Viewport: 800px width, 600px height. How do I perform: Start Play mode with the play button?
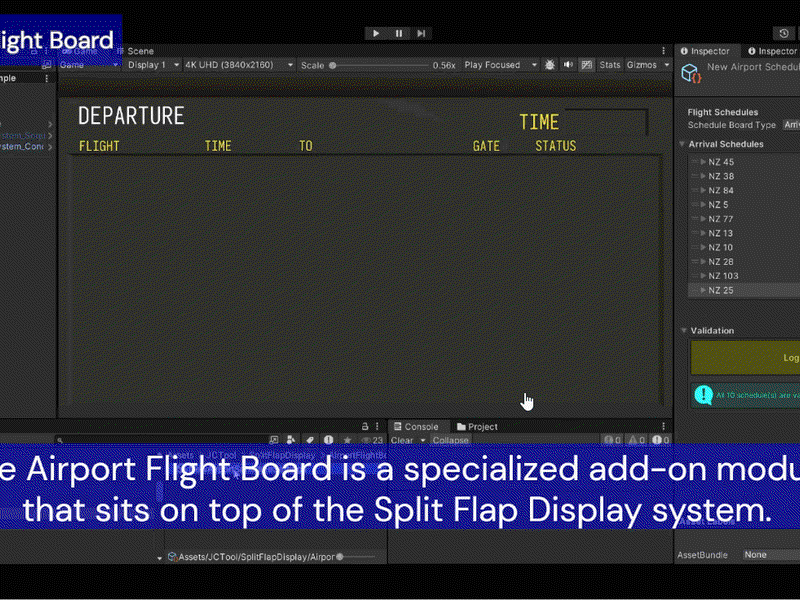click(376, 33)
